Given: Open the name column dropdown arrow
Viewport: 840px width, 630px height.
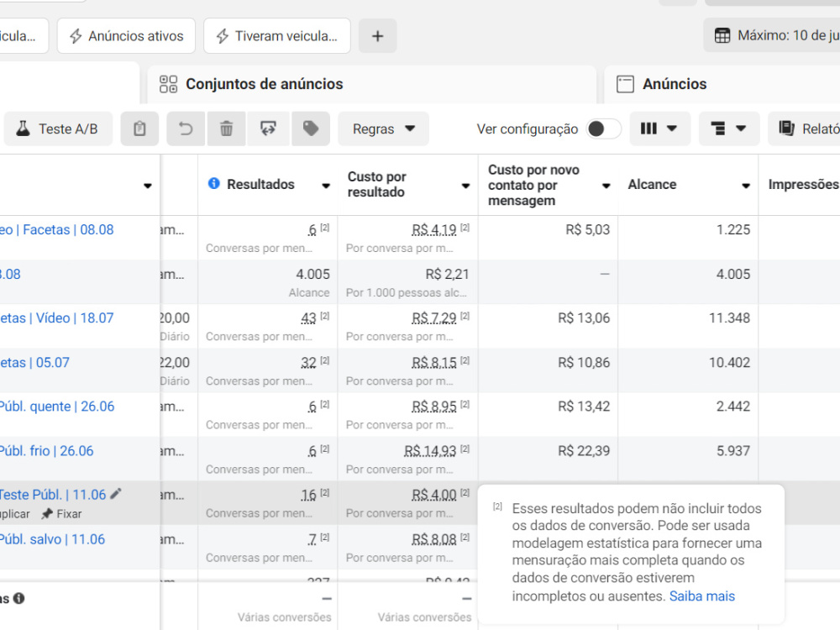Looking at the screenshot, I should 147,186.
